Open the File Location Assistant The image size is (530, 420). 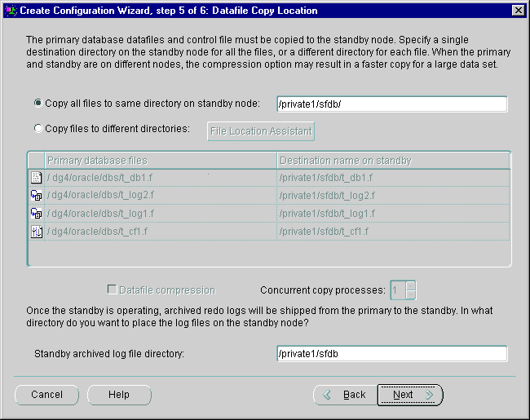click(261, 131)
